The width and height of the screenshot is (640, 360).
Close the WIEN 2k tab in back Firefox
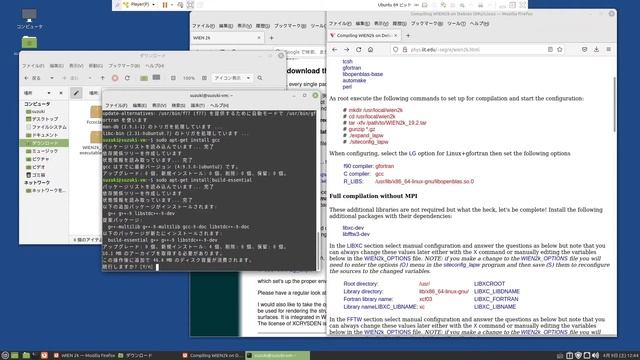(x=259, y=38)
